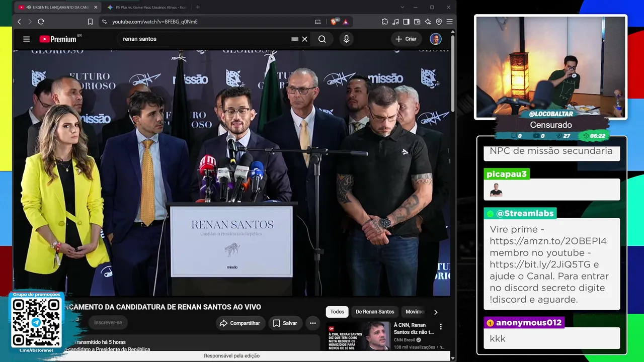
Task: Click the cast/screen icon in address bar
Action: [317, 22]
